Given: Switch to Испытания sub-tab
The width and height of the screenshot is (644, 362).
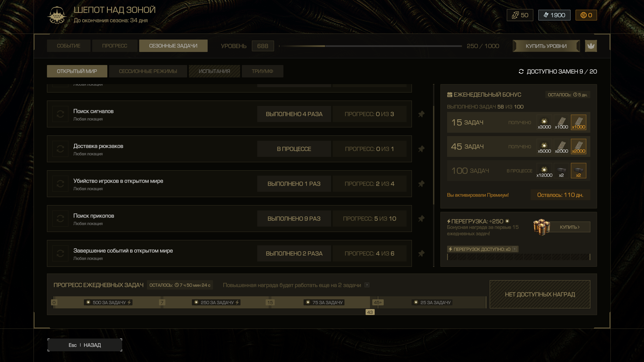Looking at the screenshot, I should pyautogui.click(x=214, y=71).
